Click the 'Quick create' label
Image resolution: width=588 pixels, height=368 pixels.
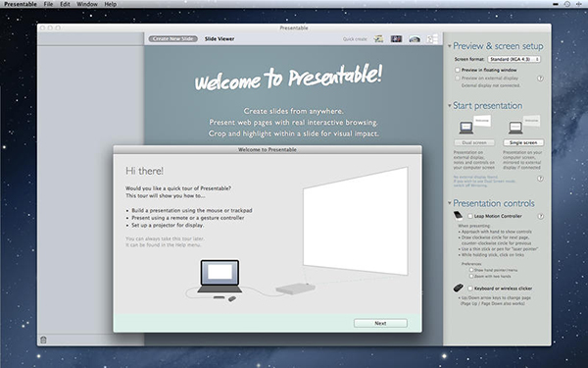(x=355, y=39)
